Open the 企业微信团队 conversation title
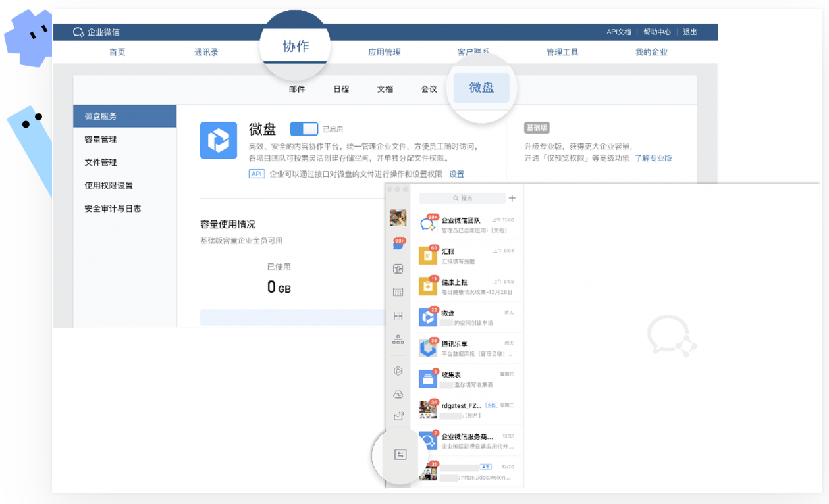Screen dimensions: 829x504 coord(461,220)
